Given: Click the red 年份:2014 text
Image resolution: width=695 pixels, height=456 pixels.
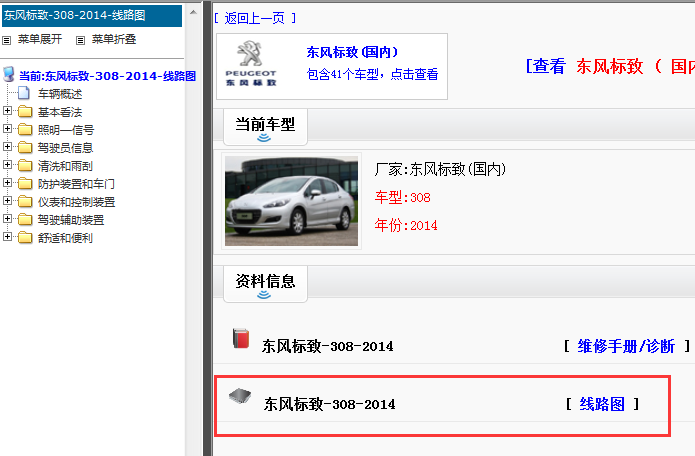Looking at the screenshot, I should point(406,225).
